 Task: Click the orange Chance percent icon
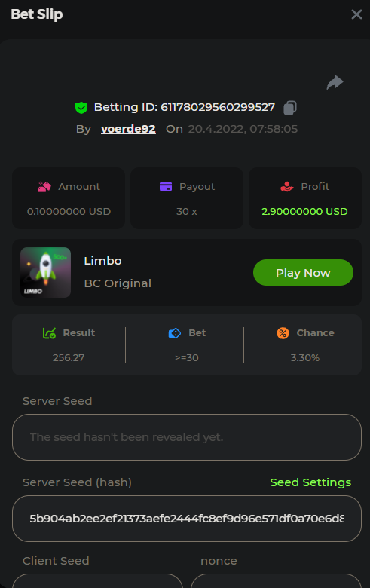click(283, 333)
